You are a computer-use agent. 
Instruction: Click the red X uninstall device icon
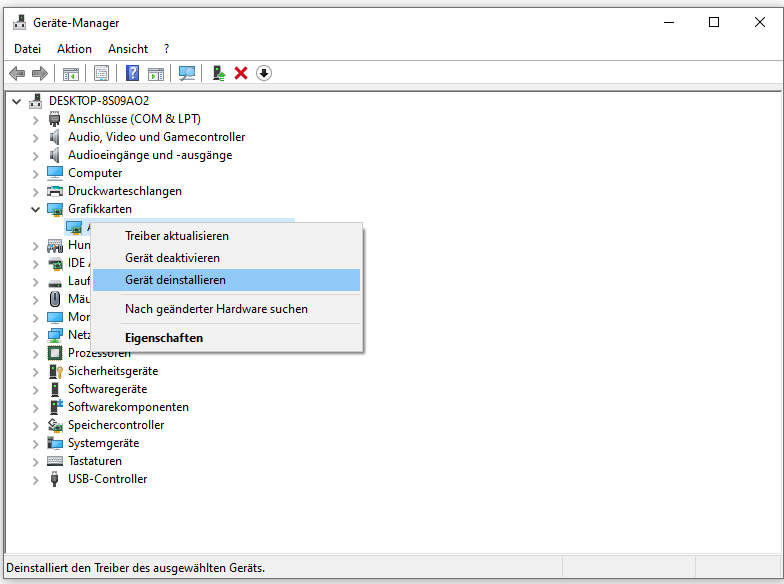coord(241,74)
